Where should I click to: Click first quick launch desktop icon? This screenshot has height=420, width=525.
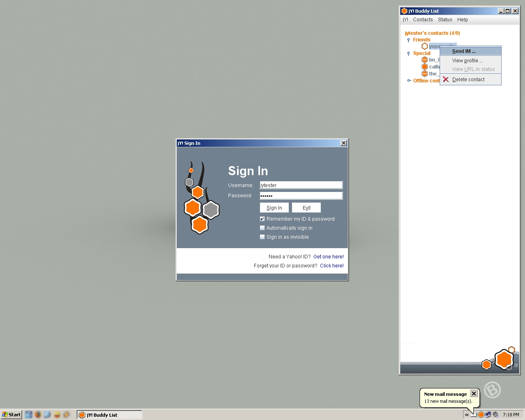tap(28, 415)
